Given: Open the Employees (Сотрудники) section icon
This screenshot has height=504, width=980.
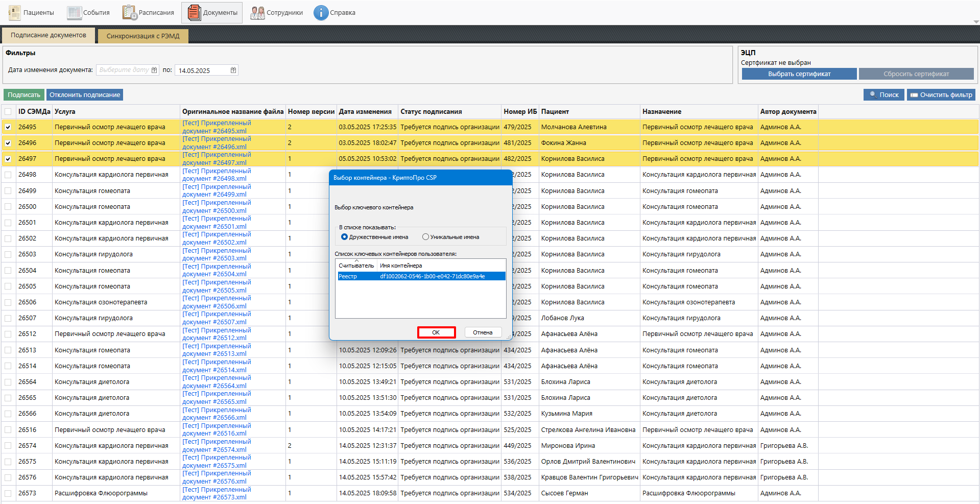Looking at the screenshot, I should pos(257,13).
